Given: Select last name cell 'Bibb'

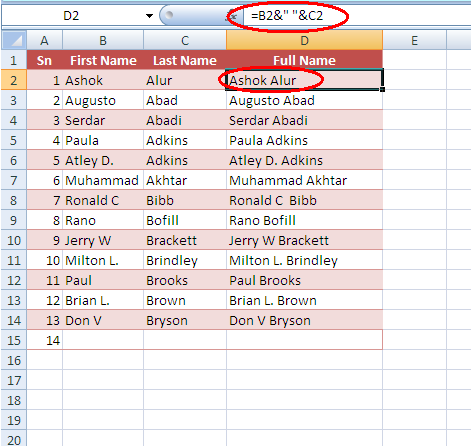Looking at the screenshot, I should [185, 200].
